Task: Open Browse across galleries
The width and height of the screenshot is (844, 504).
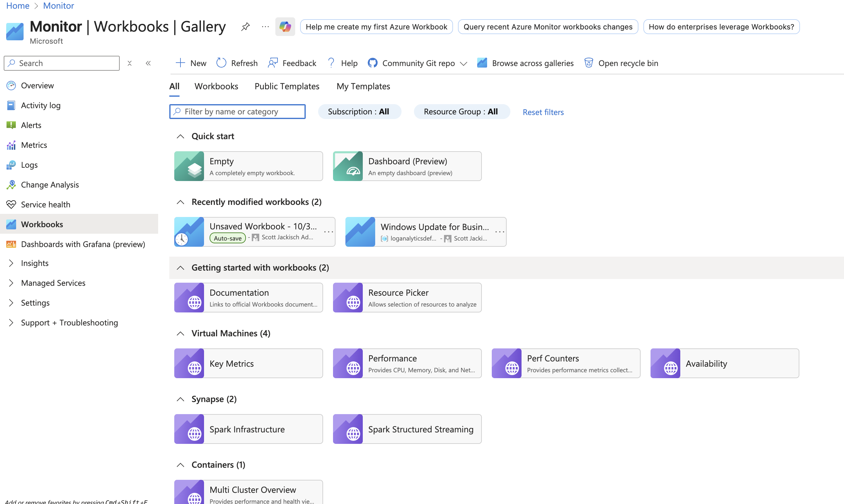Action: 525,63
